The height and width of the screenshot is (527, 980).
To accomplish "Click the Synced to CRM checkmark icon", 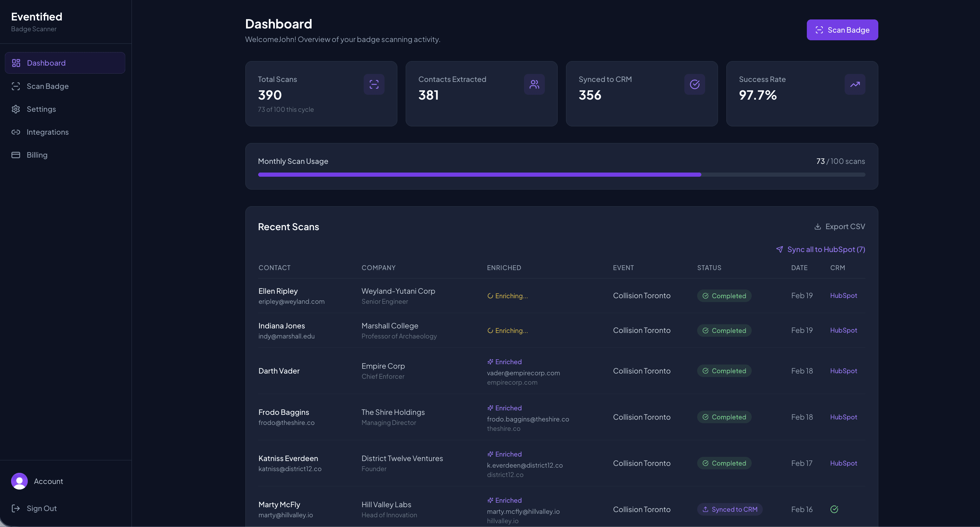I will coord(694,84).
